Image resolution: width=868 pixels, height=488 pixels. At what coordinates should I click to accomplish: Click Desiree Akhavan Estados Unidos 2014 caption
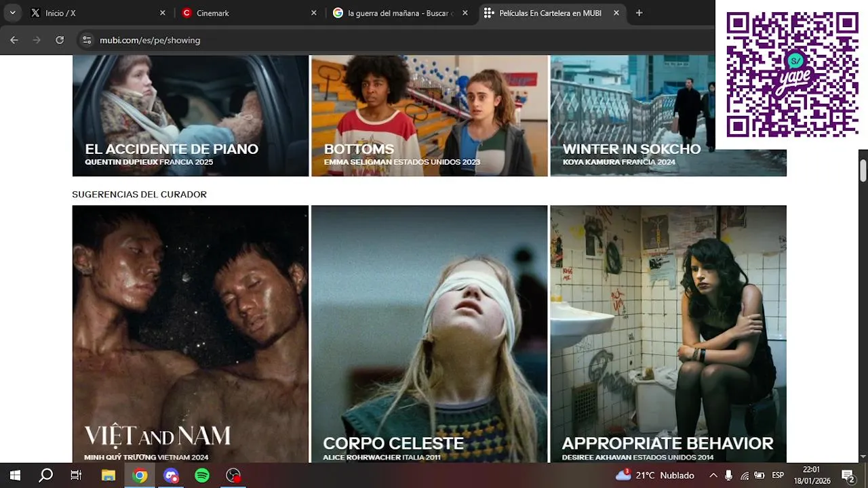click(637, 457)
